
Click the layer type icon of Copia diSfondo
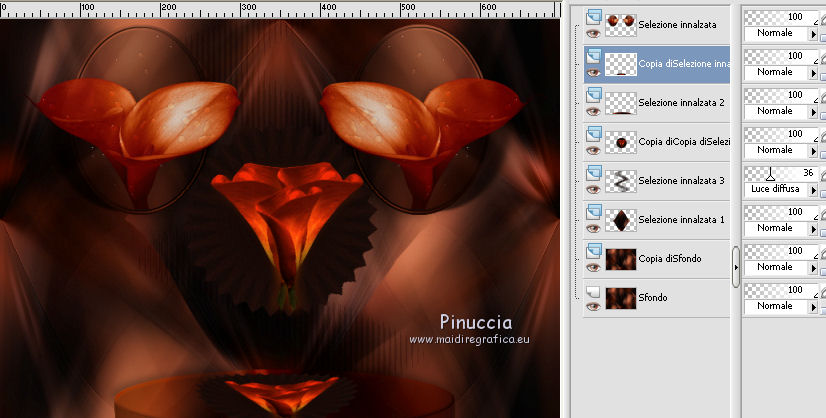point(593,250)
